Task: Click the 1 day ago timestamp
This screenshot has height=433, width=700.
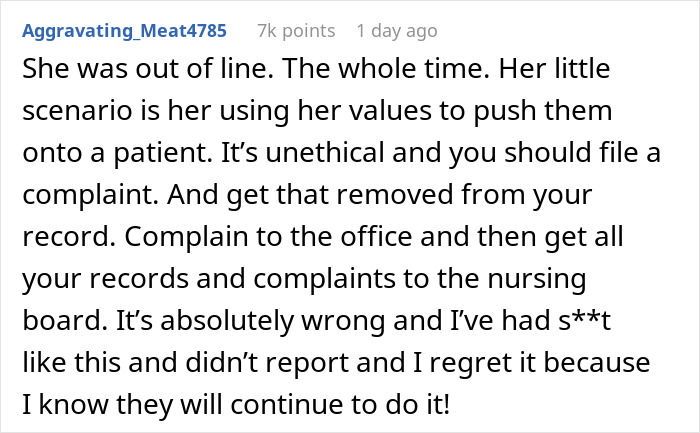Action: 397,31
